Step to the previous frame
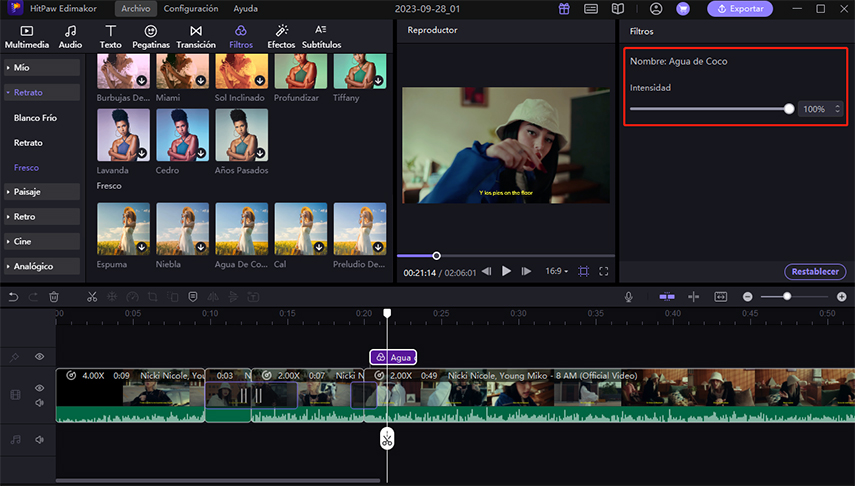Image resolution: width=855 pixels, height=486 pixels. point(486,271)
